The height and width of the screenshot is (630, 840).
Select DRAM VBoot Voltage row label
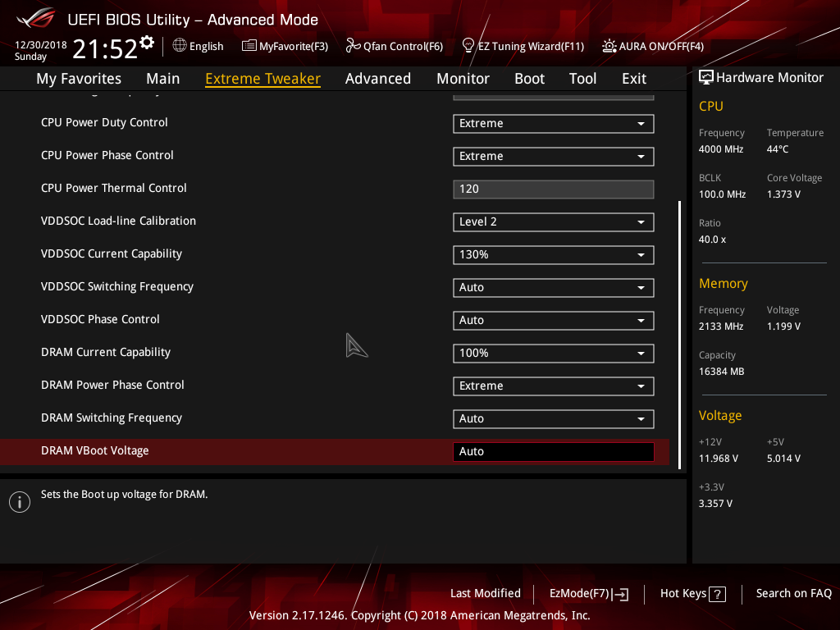(95, 451)
